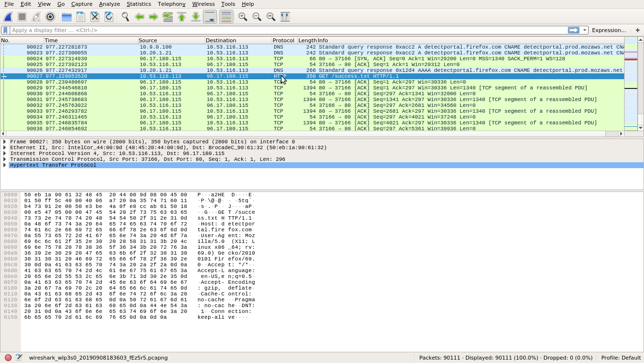The height and width of the screenshot is (363, 644).
Task: Select packet 90024 SYN, ACK row
Action: pos(312,59)
